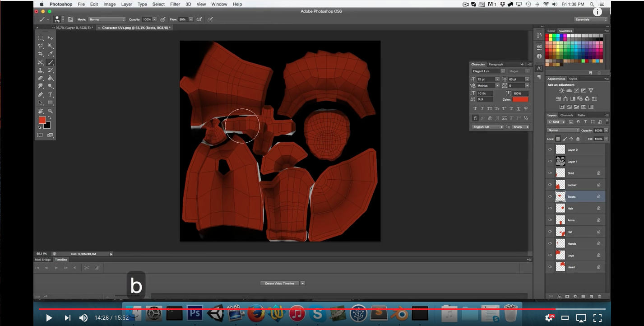
Task: Click Create Video Timeline button
Action: (279, 284)
